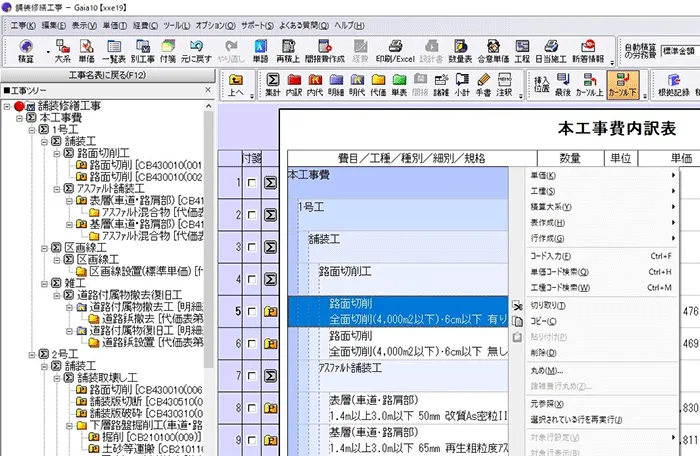Screen dimensions: 700x456
Task: Run the 再積上 recalculation tool
Action: coord(288,50)
